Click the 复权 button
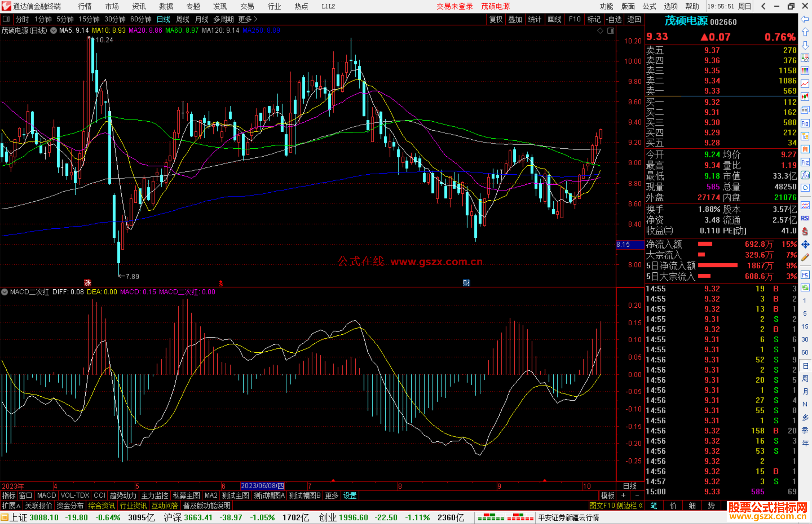 click(496, 19)
